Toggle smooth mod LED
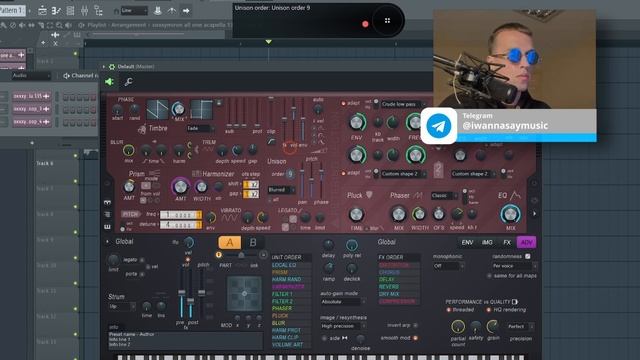This screenshot has width=640, height=360. point(416,338)
